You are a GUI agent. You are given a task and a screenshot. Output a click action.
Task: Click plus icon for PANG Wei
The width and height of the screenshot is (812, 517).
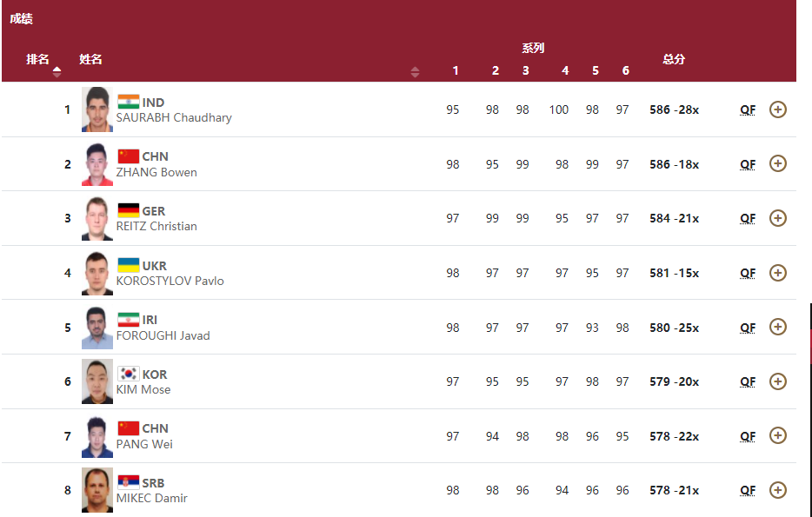778,435
